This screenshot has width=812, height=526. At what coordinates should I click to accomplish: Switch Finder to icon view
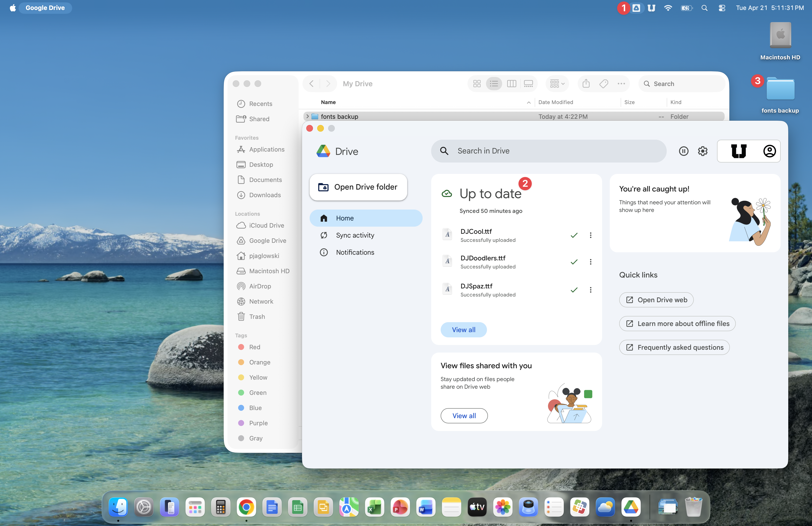pyautogui.click(x=477, y=84)
